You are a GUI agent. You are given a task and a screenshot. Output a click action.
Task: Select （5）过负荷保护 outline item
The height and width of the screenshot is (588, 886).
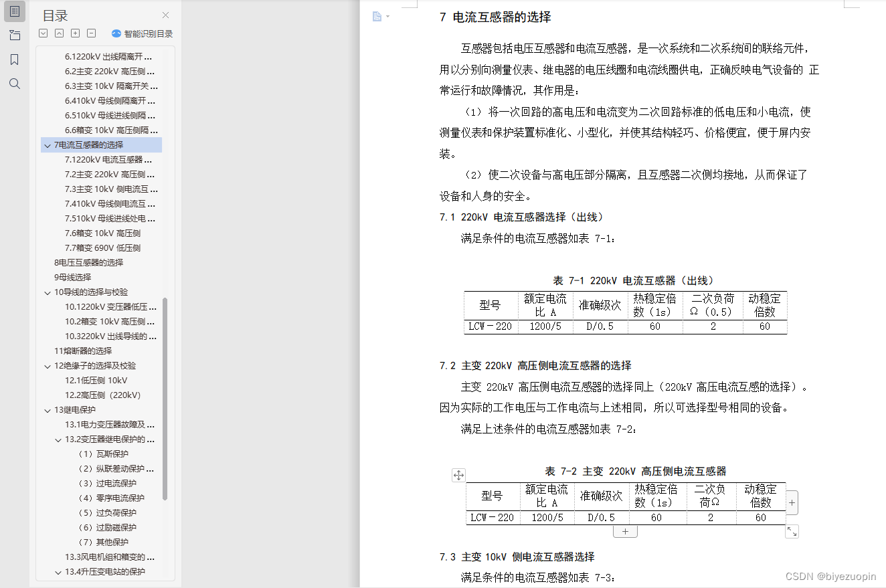point(107,513)
